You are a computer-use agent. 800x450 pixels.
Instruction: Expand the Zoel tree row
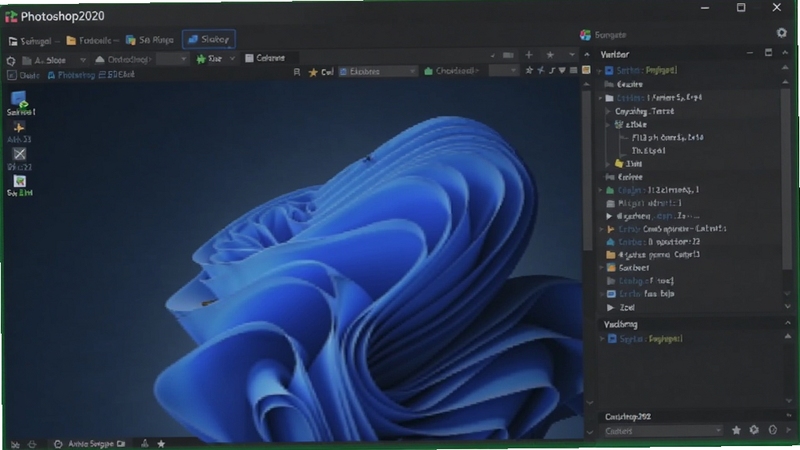610,308
